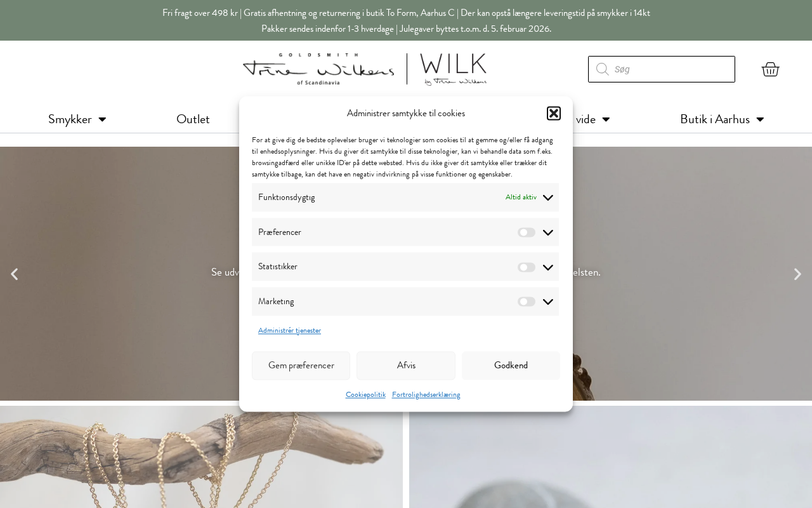Go to next slide arrow
Image resolution: width=812 pixels, height=508 pixels.
[x=797, y=274]
